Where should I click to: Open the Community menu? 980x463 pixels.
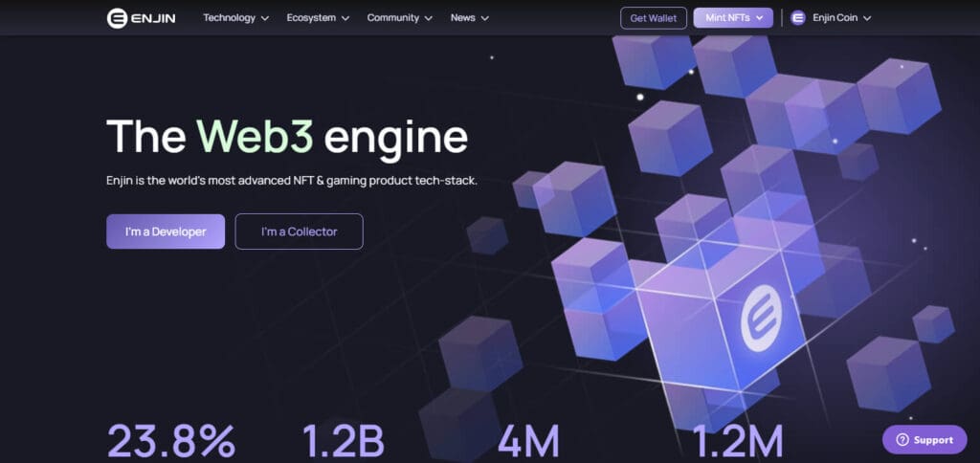(399, 18)
